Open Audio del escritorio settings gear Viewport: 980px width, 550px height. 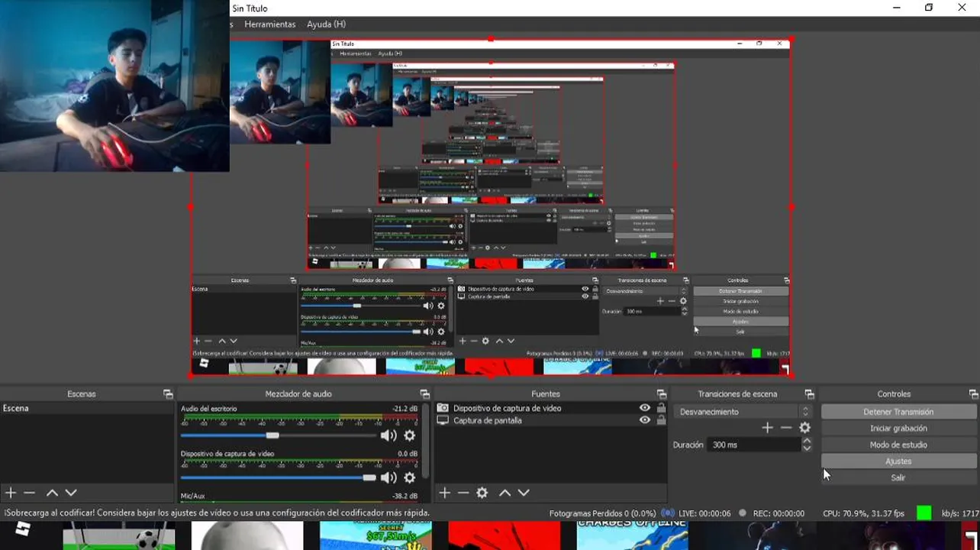coord(409,435)
